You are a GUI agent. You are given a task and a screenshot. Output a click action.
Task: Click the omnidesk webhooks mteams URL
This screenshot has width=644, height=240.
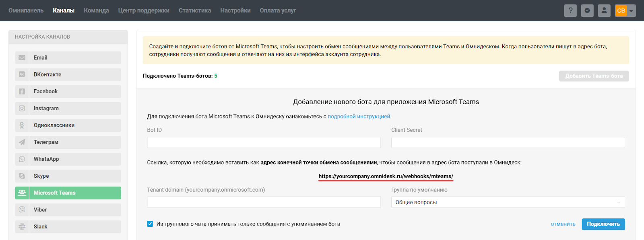coord(386,176)
